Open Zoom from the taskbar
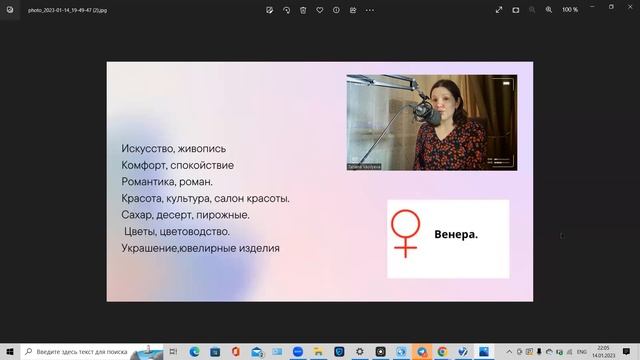Image resolution: width=640 pixels, height=360 pixels. click(x=298, y=351)
